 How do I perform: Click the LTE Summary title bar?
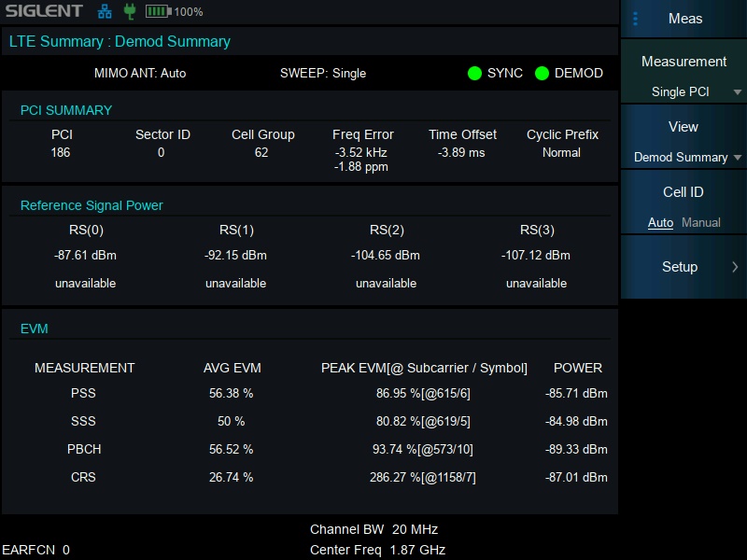120,41
